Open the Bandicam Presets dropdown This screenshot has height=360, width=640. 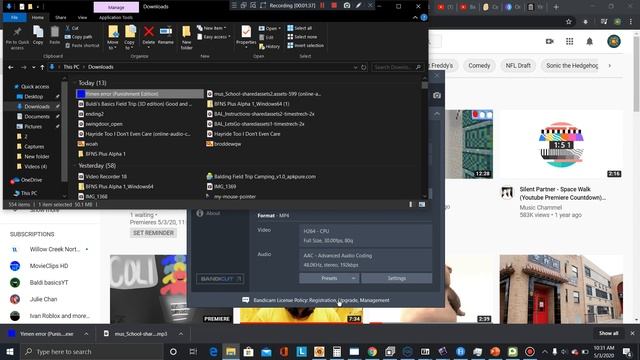point(329,278)
